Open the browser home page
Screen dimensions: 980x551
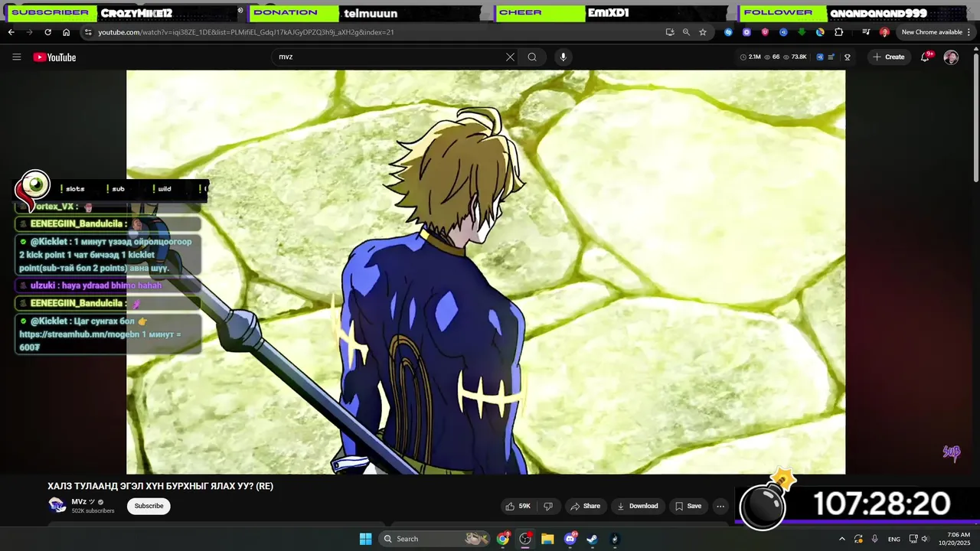(66, 32)
